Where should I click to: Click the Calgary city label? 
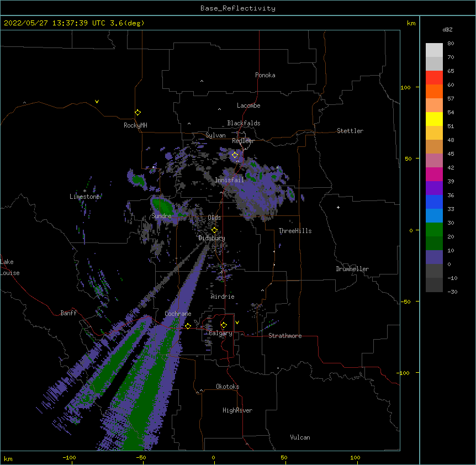pos(220,333)
